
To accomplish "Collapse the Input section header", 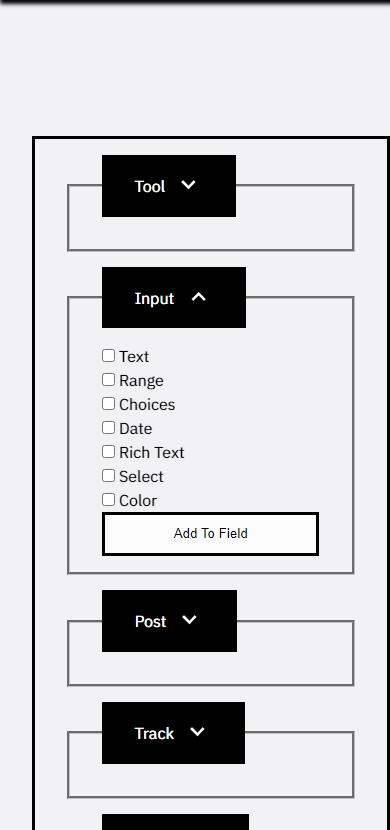I will click(174, 297).
